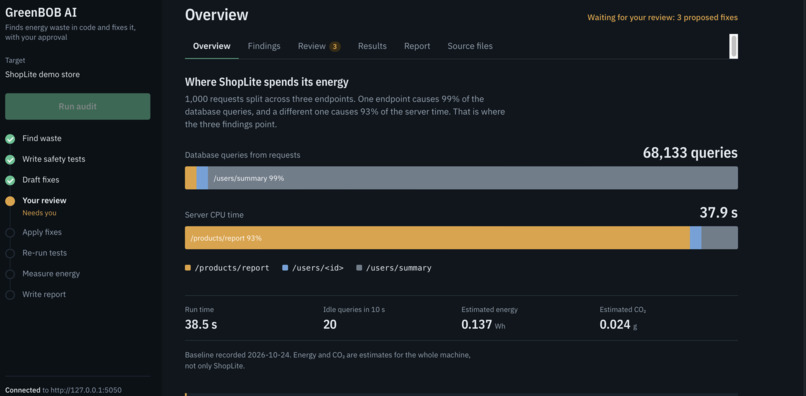Image resolution: width=806 pixels, height=396 pixels.
Task: Click the 'Server CPU time' label
Action: pos(214,215)
